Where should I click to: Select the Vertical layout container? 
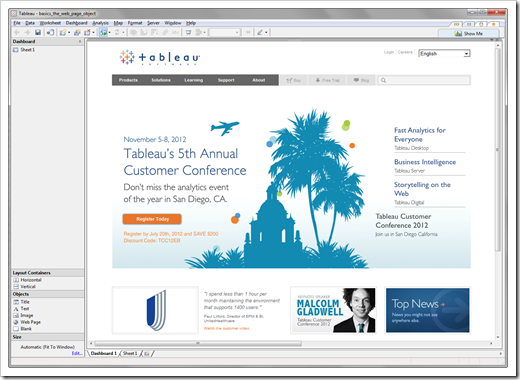[24, 287]
